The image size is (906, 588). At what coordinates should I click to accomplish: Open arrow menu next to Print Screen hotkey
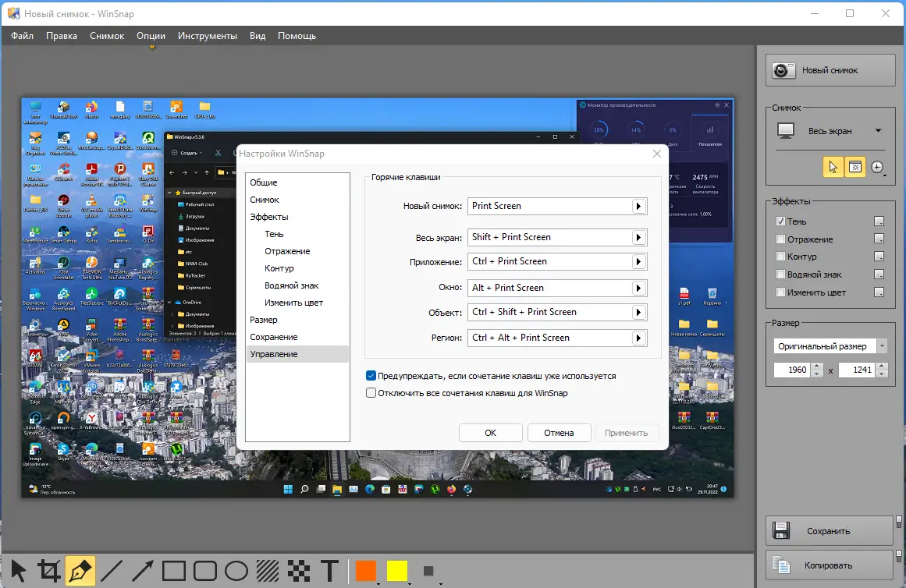pyautogui.click(x=638, y=206)
